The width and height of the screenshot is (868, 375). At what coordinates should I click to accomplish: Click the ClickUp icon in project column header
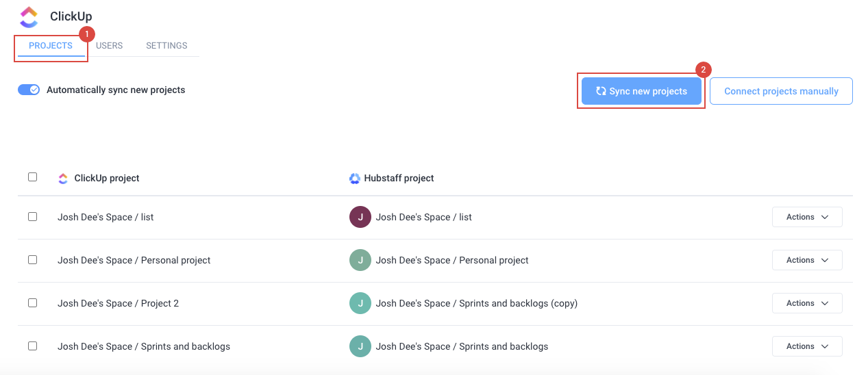(63, 179)
